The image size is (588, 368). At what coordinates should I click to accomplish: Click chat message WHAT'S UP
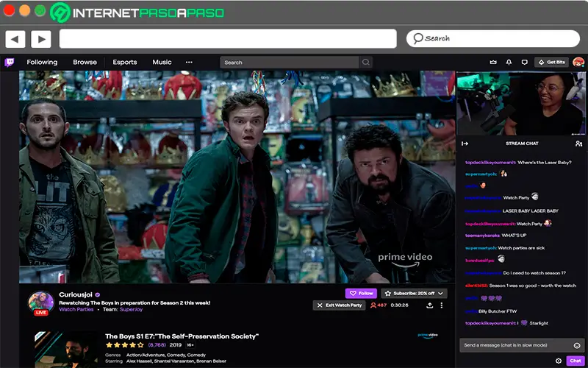[514, 236]
